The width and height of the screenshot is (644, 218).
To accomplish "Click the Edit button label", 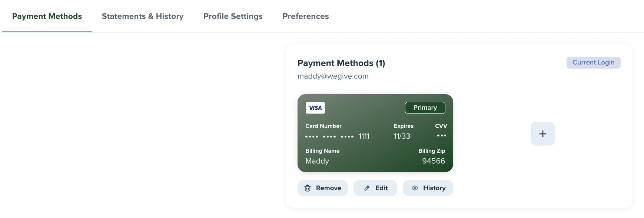I will [382, 188].
